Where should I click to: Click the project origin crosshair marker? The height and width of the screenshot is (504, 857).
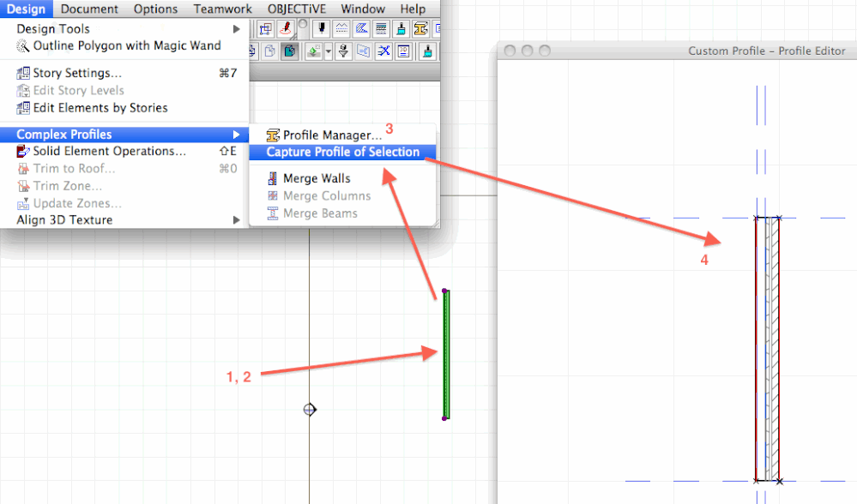(x=310, y=410)
